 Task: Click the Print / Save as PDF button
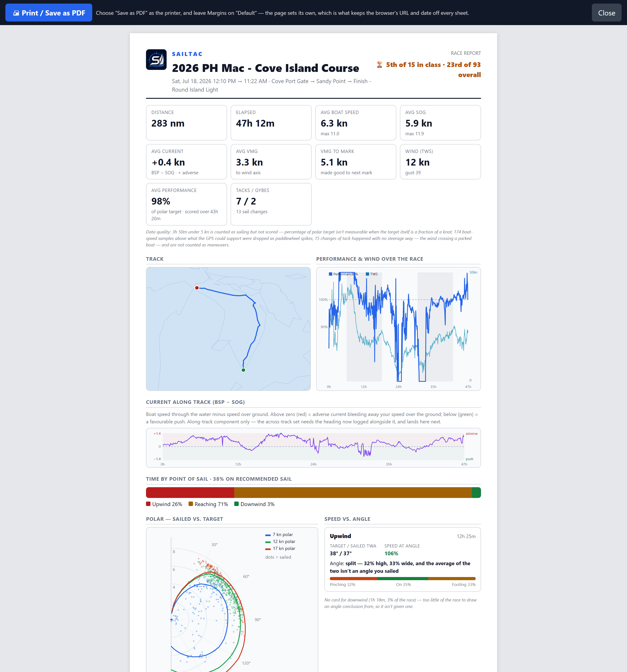coord(49,13)
